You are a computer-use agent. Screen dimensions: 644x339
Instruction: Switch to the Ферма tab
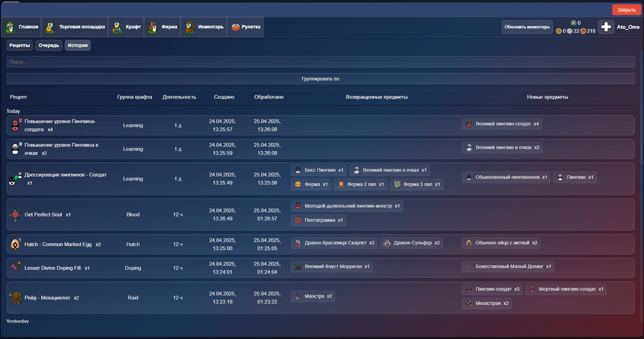point(162,27)
